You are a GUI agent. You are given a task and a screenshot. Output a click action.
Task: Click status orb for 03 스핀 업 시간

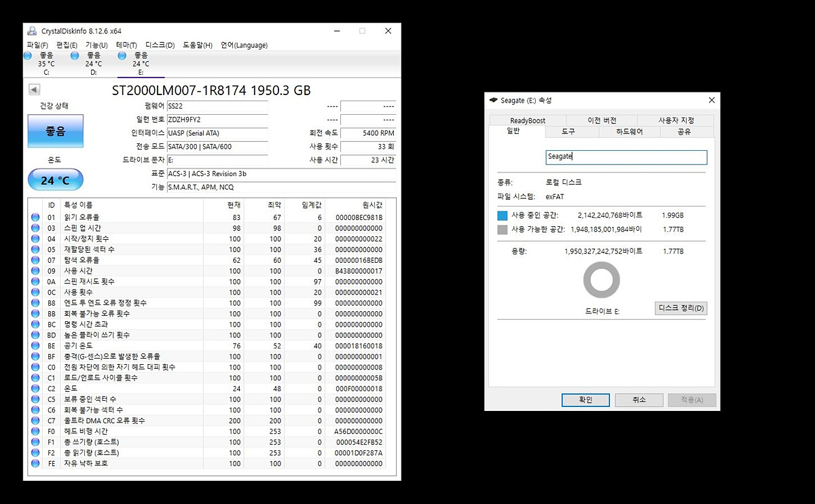click(x=35, y=228)
